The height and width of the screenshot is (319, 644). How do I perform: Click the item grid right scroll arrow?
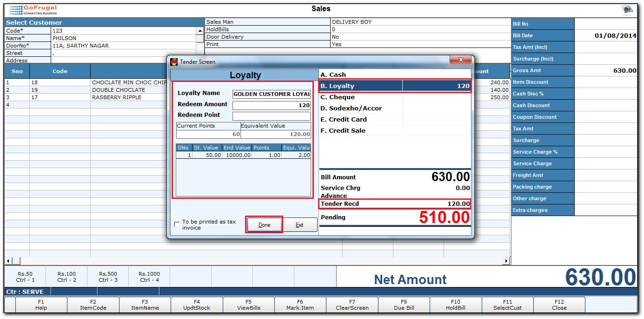pos(506,261)
